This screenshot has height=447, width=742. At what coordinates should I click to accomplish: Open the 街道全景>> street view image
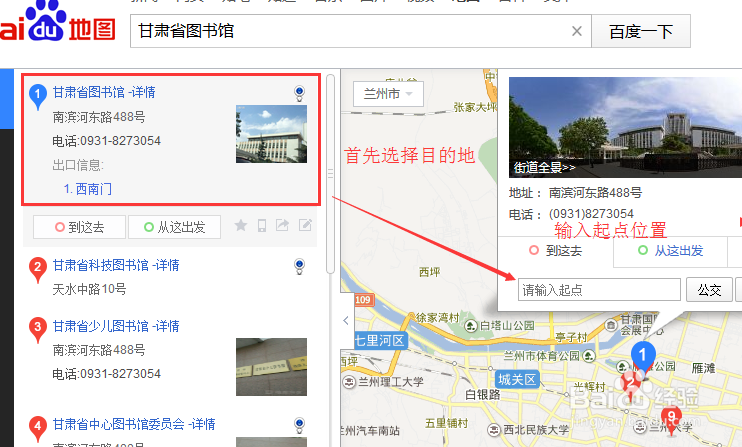(x=625, y=127)
